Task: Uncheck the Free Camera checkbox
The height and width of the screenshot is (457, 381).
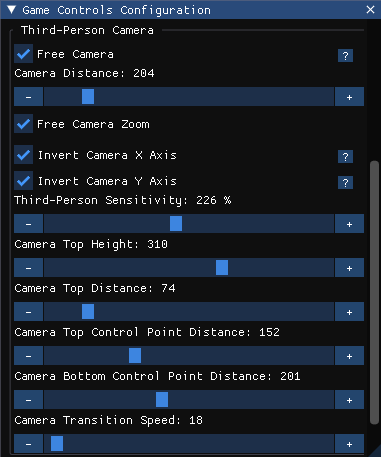Action: (23, 54)
